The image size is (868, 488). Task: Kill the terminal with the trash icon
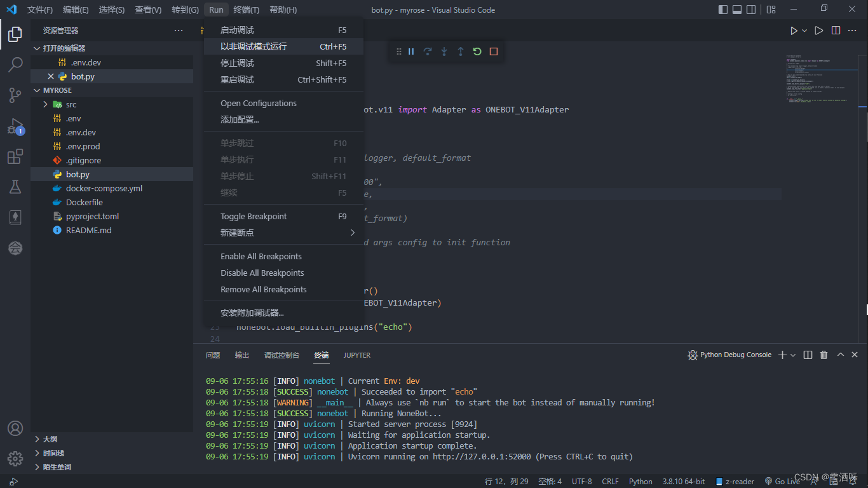pos(824,355)
